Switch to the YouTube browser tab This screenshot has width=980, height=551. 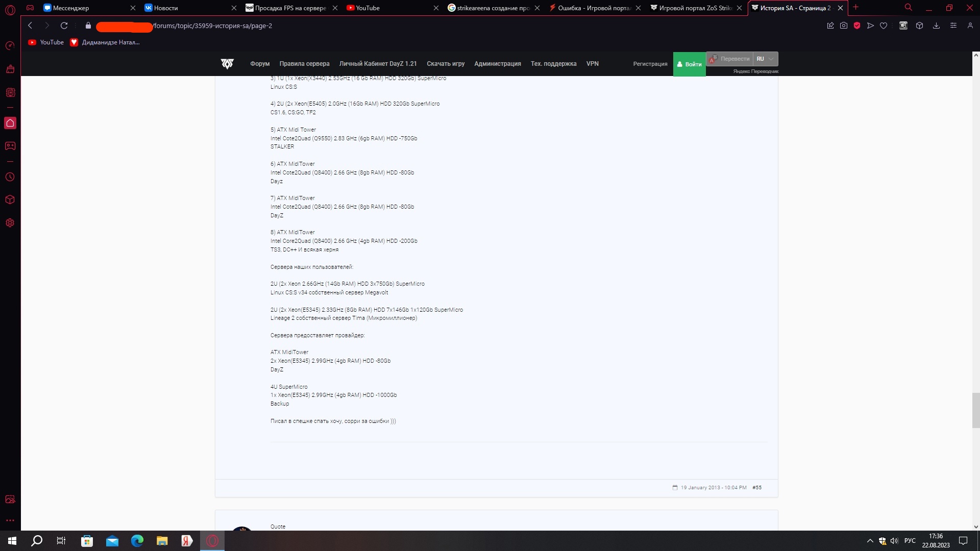[391, 8]
